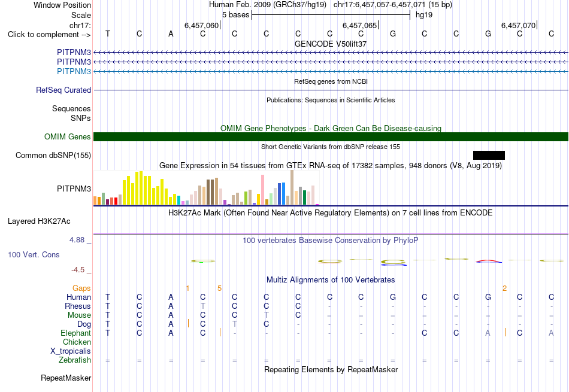Click the red PhyloP conservation peak

click(489, 260)
